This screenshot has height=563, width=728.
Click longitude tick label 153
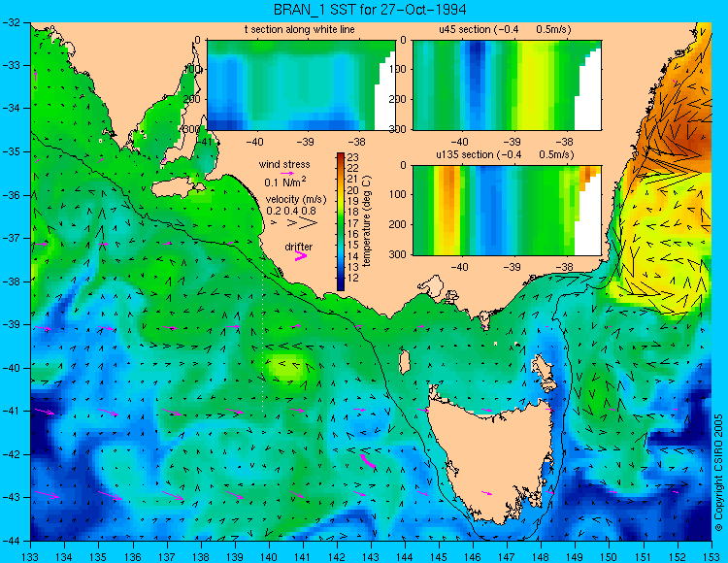pyautogui.click(x=711, y=555)
